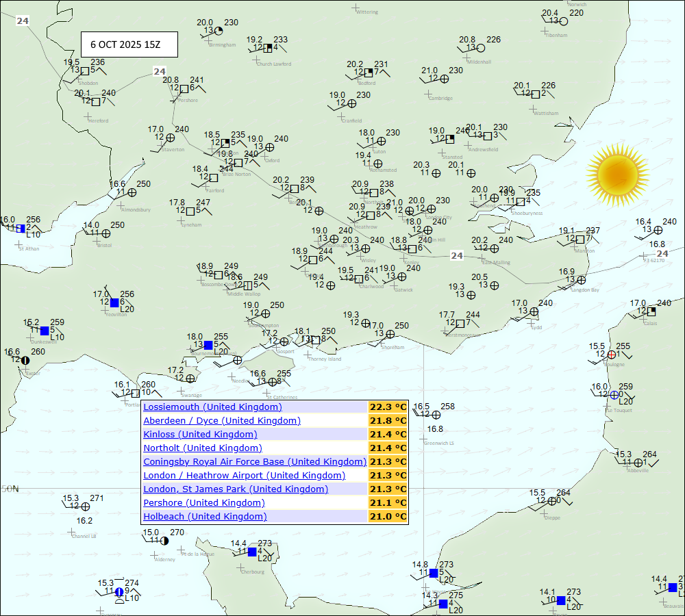Click the red circle station marker at Boulogne
This screenshot has height=616, width=685.
[x=611, y=355]
